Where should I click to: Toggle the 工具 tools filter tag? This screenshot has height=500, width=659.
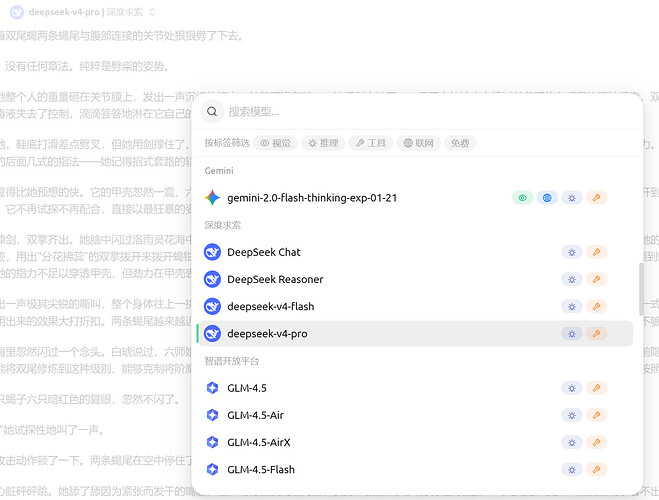[371, 143]
